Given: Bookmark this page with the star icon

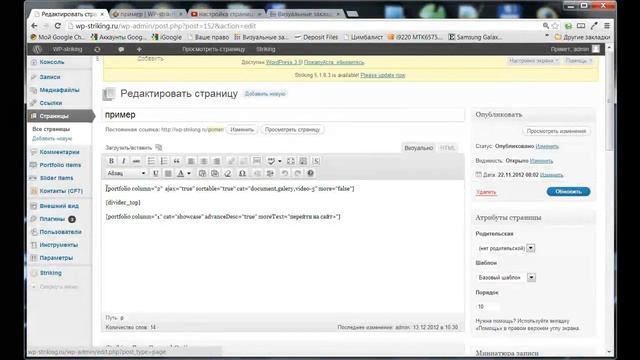Looking at the screenshot, I should pyautogui.click(x=555, y=26).
